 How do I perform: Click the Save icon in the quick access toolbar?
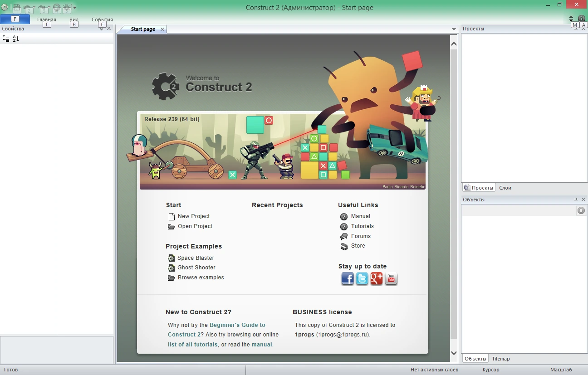click(17, 8)
